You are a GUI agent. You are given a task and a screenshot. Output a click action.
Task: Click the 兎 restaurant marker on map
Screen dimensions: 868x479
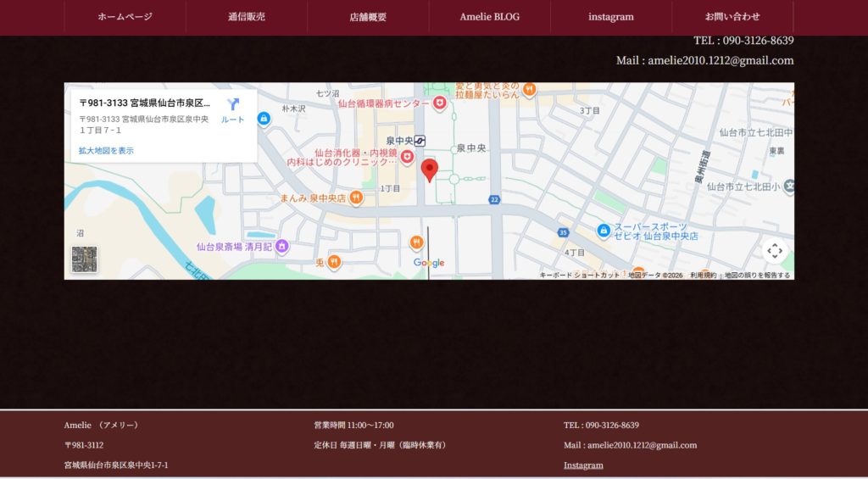334,262
